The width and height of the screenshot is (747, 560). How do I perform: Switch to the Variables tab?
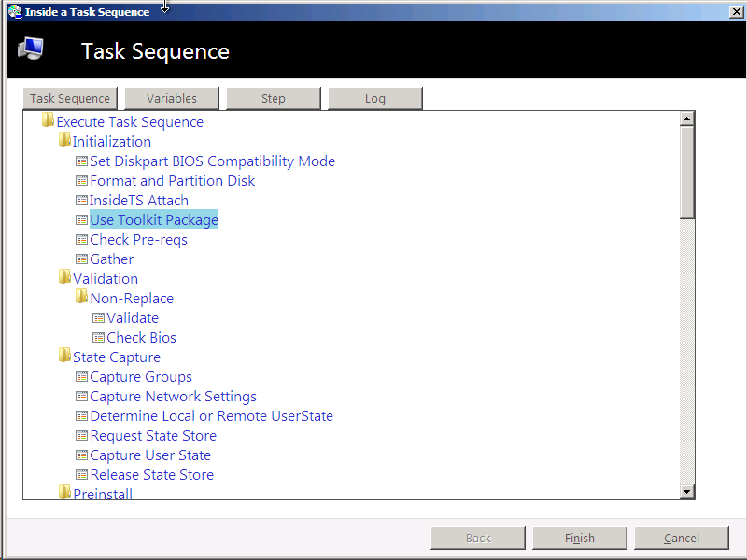172,98
